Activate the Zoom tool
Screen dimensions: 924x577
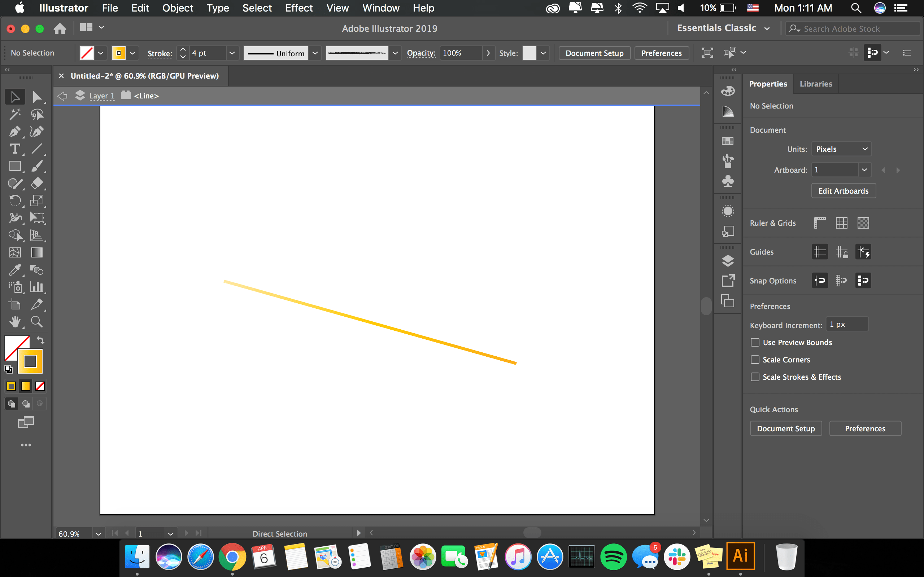point(37,322)
